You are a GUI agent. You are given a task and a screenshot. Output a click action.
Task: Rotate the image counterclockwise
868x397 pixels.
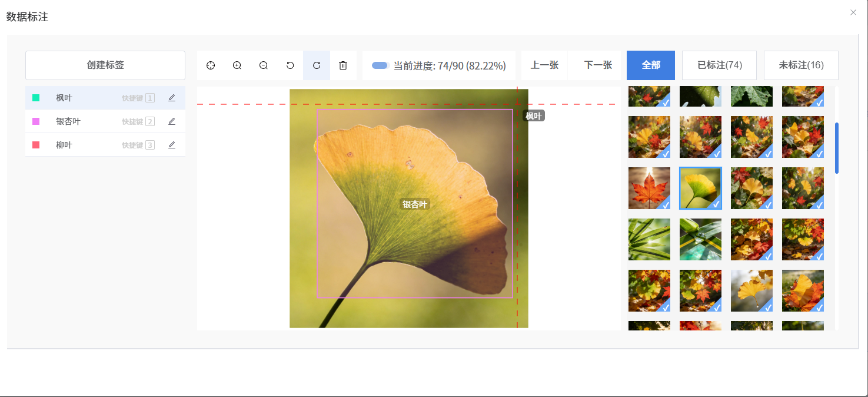[x=290, y=65]
